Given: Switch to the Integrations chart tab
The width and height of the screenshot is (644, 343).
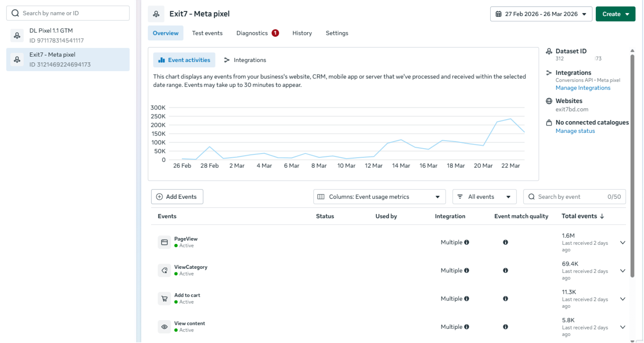Looking at the screenshot, I should [245, 60].
